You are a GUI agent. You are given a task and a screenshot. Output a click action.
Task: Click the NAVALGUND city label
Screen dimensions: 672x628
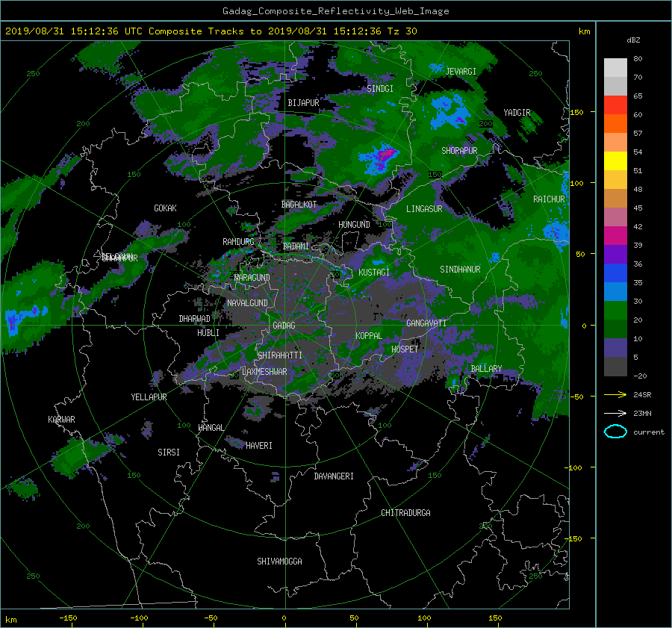tap(247, 303)
